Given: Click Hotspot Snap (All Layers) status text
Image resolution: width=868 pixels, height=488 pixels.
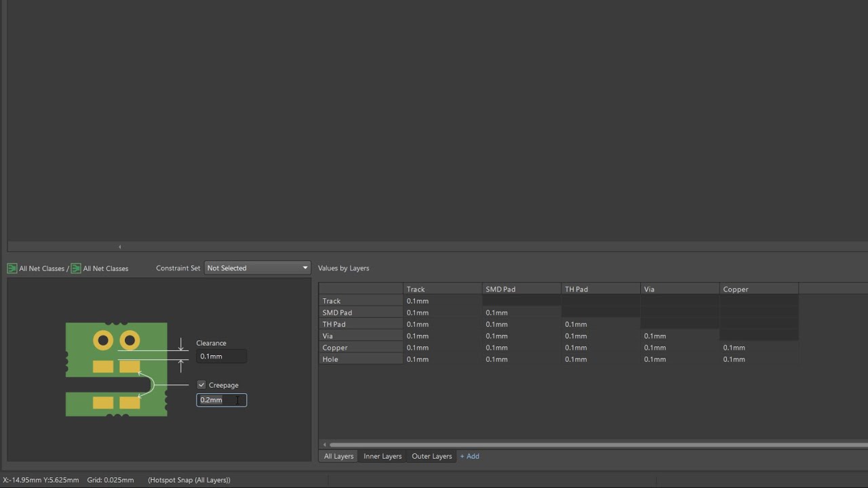Looking at the screenshot, I should point(189,480).
